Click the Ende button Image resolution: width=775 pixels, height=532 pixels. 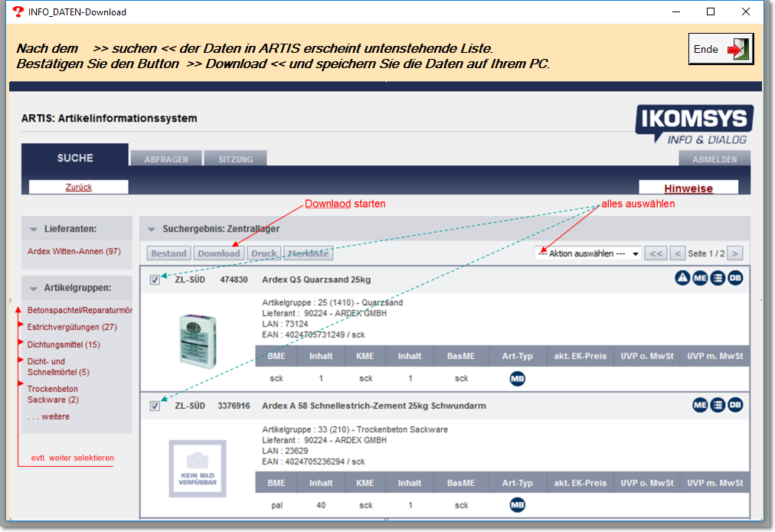[721, 49]
